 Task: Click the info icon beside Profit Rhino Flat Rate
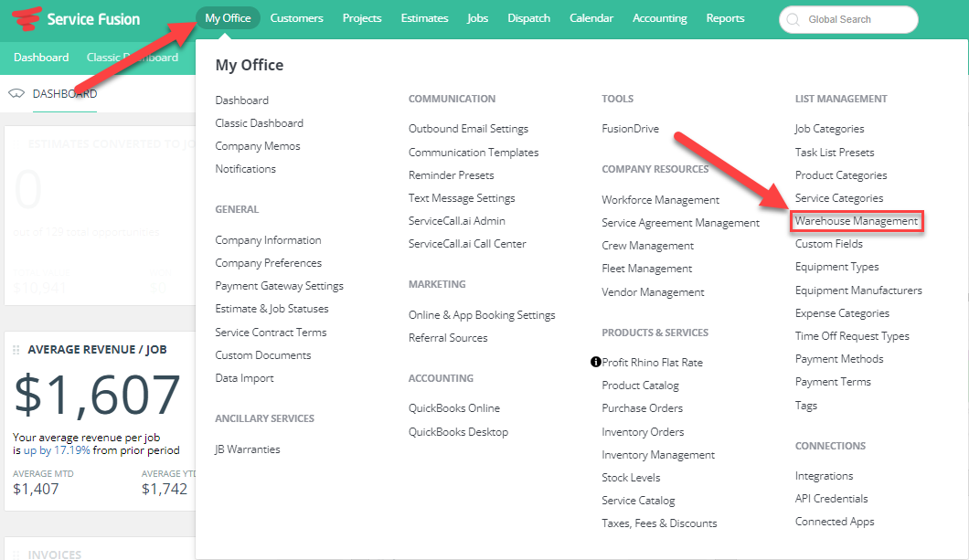click(596, 362)
